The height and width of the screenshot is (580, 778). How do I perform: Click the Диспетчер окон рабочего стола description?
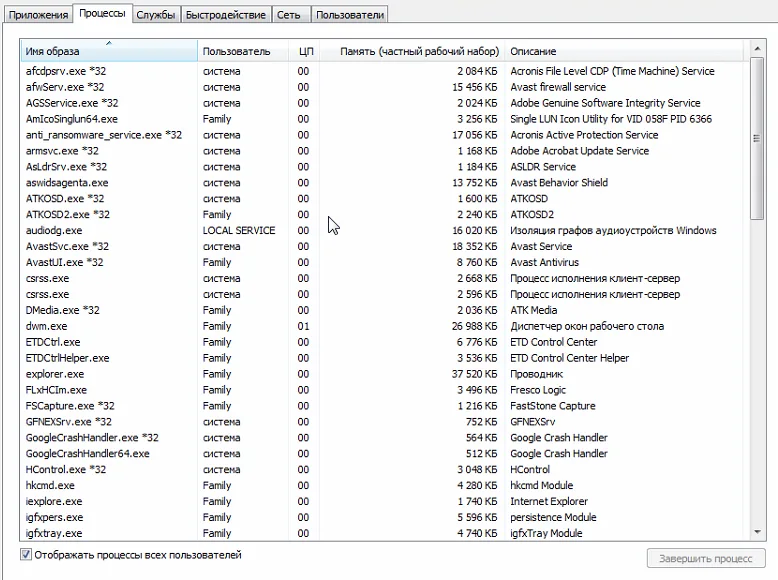pos(587,326)
